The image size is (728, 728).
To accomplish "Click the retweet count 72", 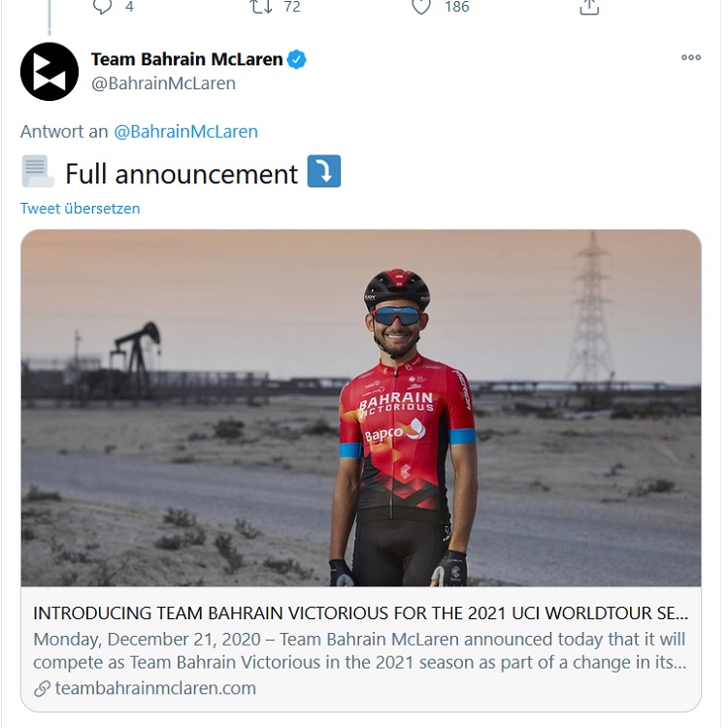I will point(292,7).
